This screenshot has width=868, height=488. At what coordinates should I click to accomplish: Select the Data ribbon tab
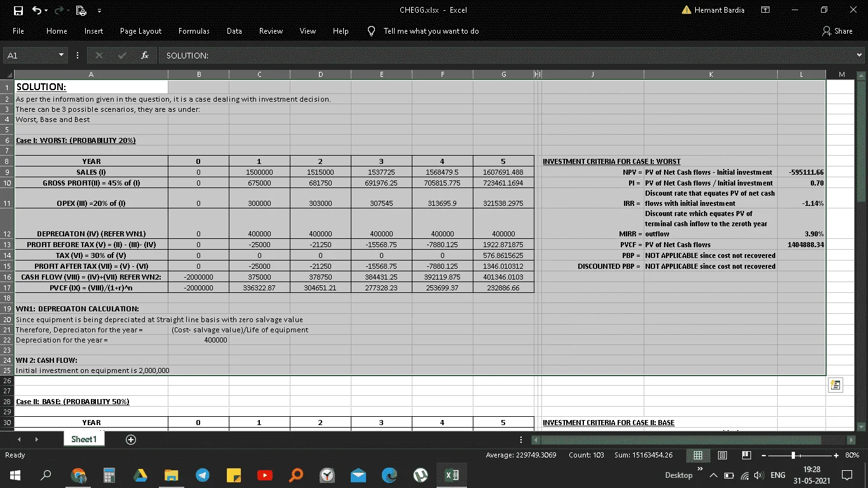coord(234,31)
